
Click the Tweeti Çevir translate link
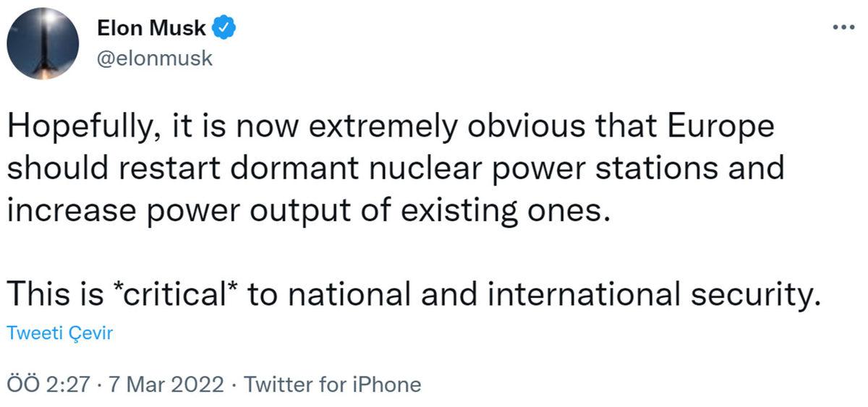(59, 333)
